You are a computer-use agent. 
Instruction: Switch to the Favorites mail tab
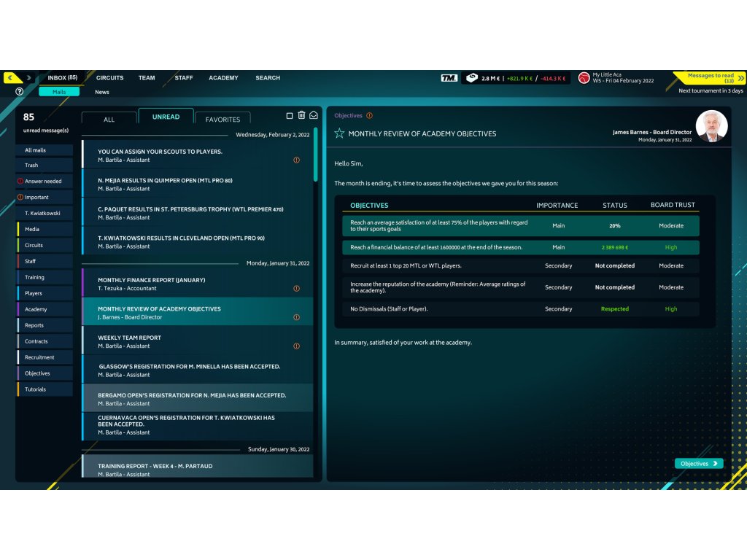(x=222, y=120)
